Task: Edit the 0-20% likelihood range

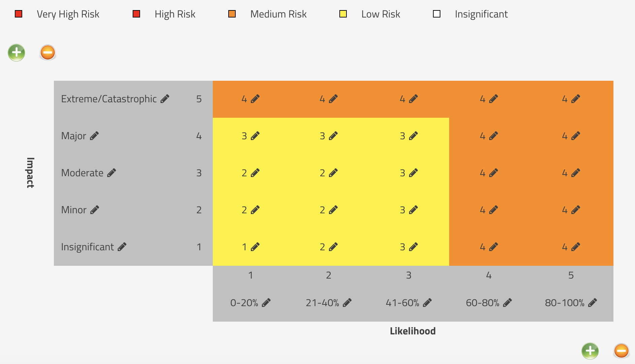Action: pyautogui.click(x=266, y=302)
